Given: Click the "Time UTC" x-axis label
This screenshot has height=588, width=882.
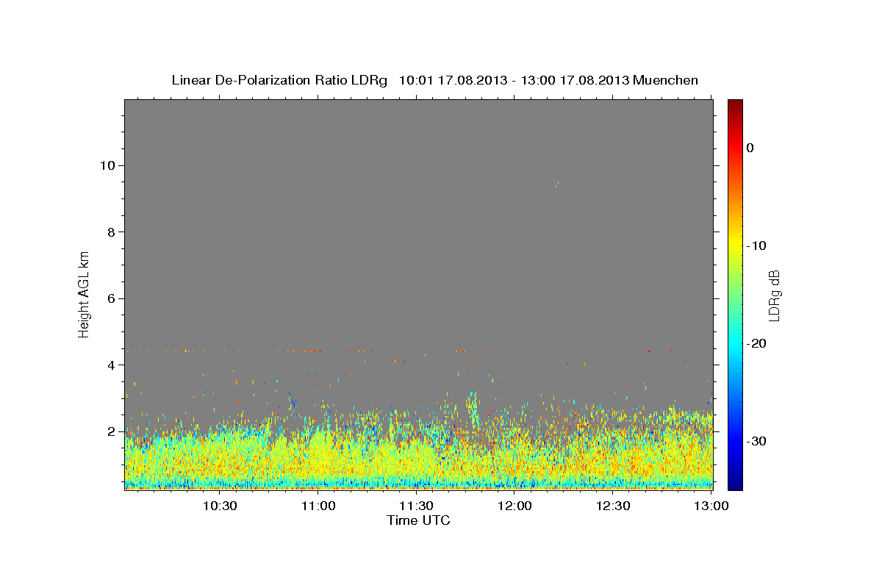Looking at the screenshot, I should 418,520.
